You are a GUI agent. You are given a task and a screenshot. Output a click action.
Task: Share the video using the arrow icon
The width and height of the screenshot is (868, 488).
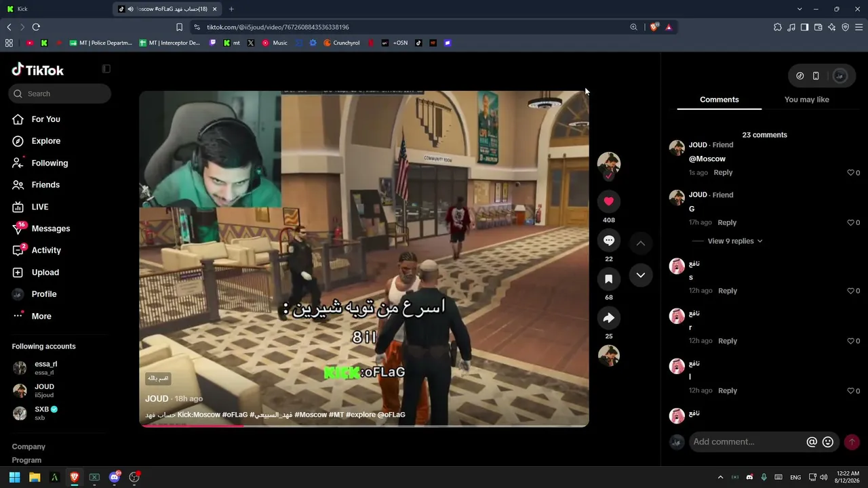coord(609,318)
